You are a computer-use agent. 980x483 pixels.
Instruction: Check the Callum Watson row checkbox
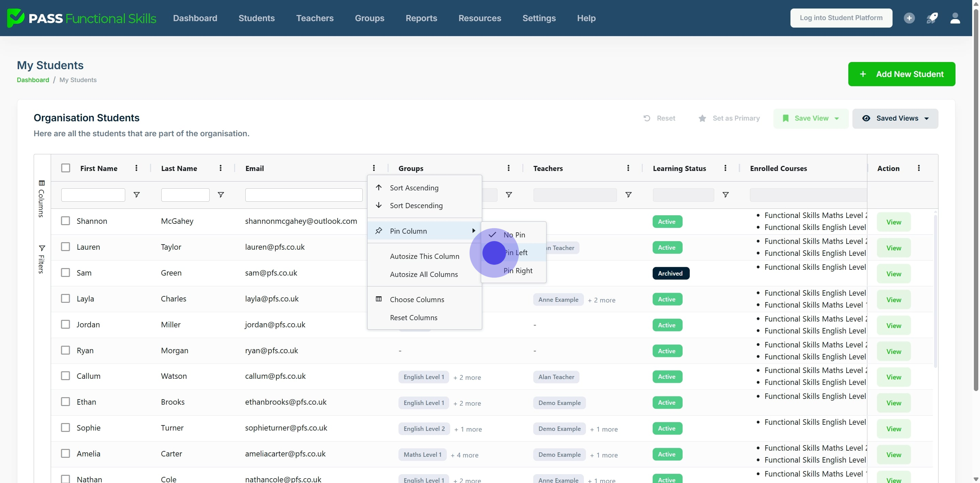pyautogui.click(x=65, y=376)
